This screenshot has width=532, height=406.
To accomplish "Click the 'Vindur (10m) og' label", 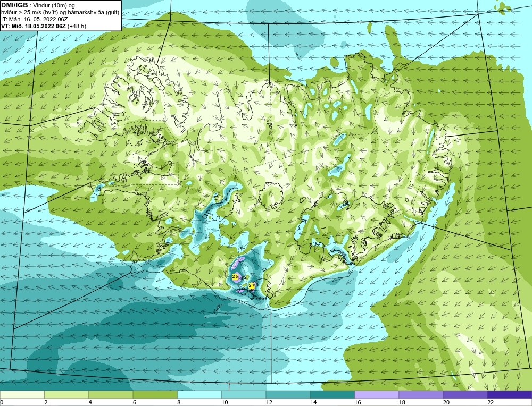I will coord(54,6).
